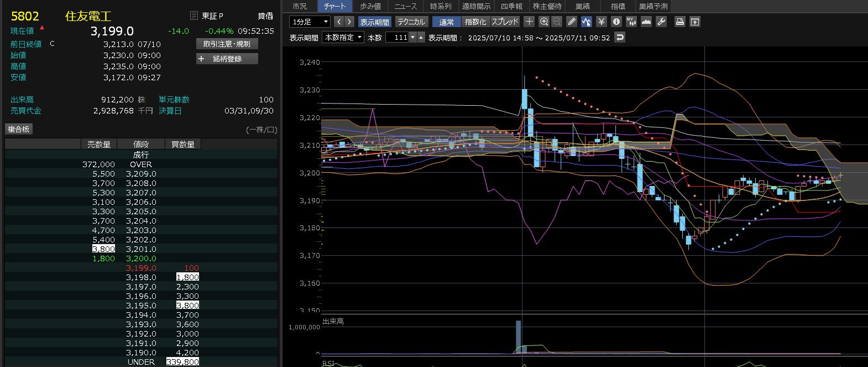Select スプレッド spread chart mode
Screen dimensions: 868x367
coord(505,22)
